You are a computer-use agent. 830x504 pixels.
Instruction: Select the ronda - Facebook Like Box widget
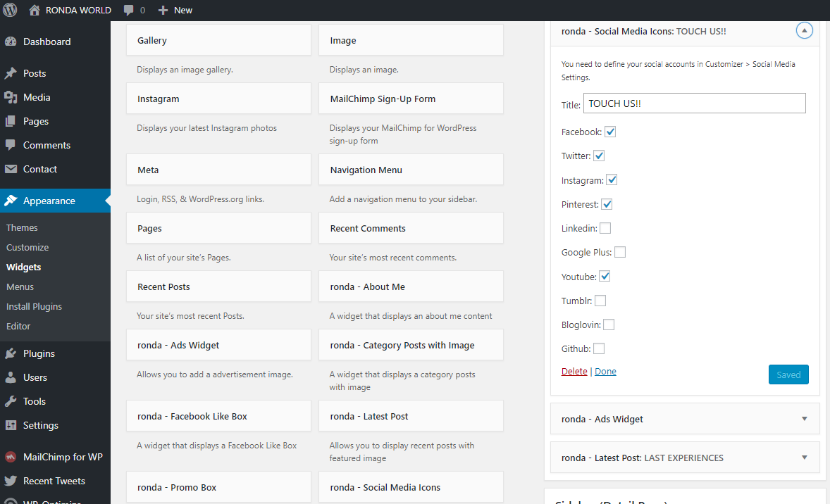coord(218,416)
